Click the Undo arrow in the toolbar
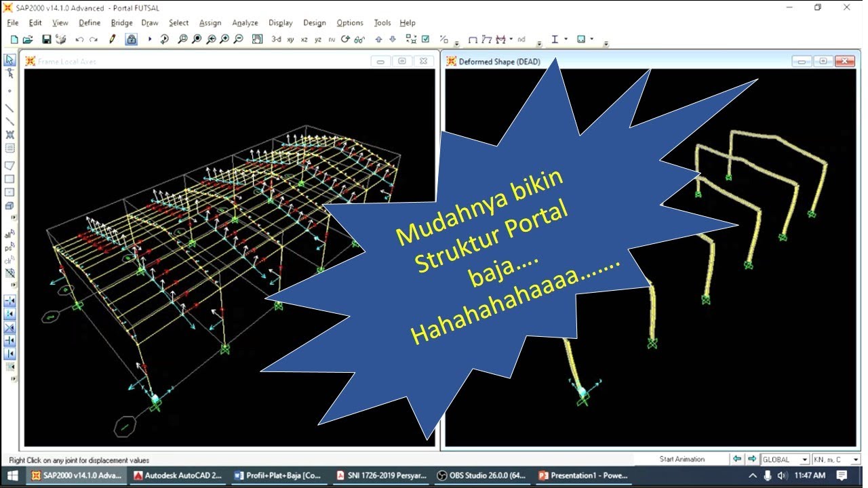868x488 pixels. pyautogui.click(x=79, y=40)
